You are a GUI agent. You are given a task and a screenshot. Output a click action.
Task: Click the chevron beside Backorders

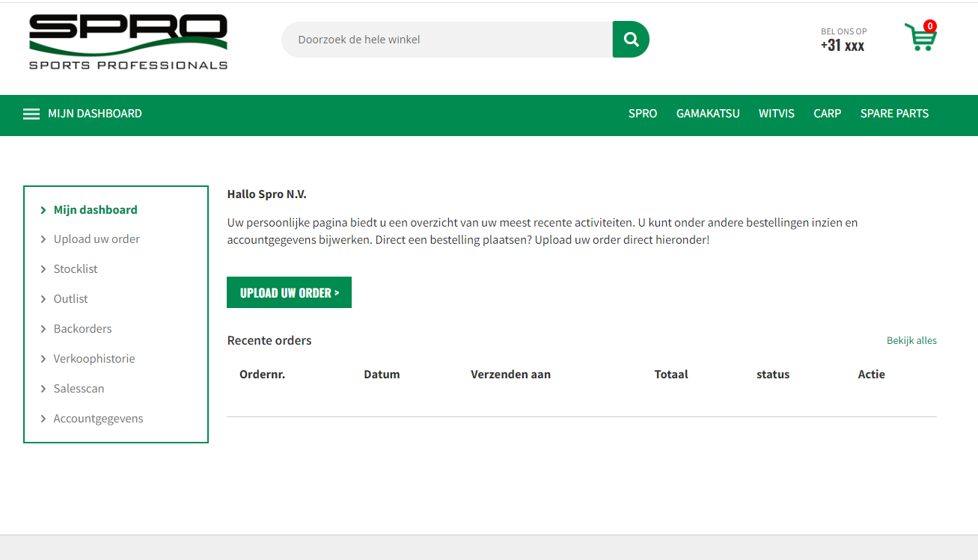click(43, 329)
